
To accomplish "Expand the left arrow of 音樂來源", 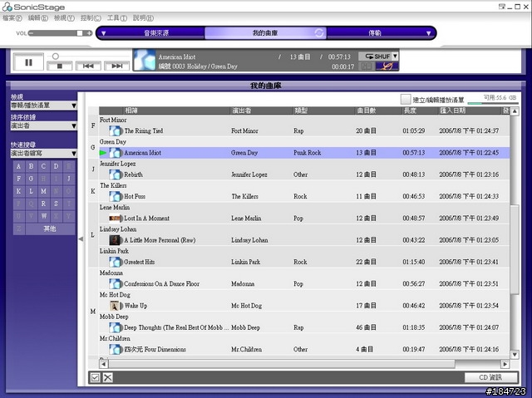I will coord(103,33).
